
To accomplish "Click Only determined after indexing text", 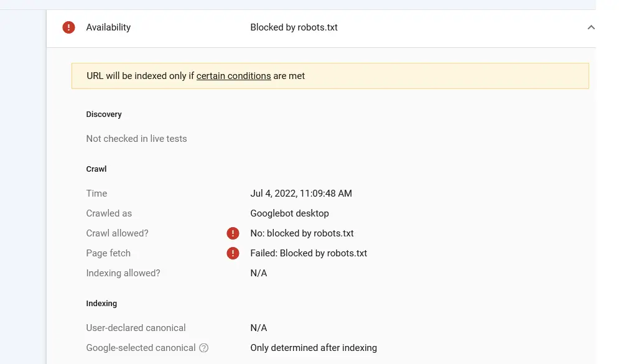I will point(314,348).
